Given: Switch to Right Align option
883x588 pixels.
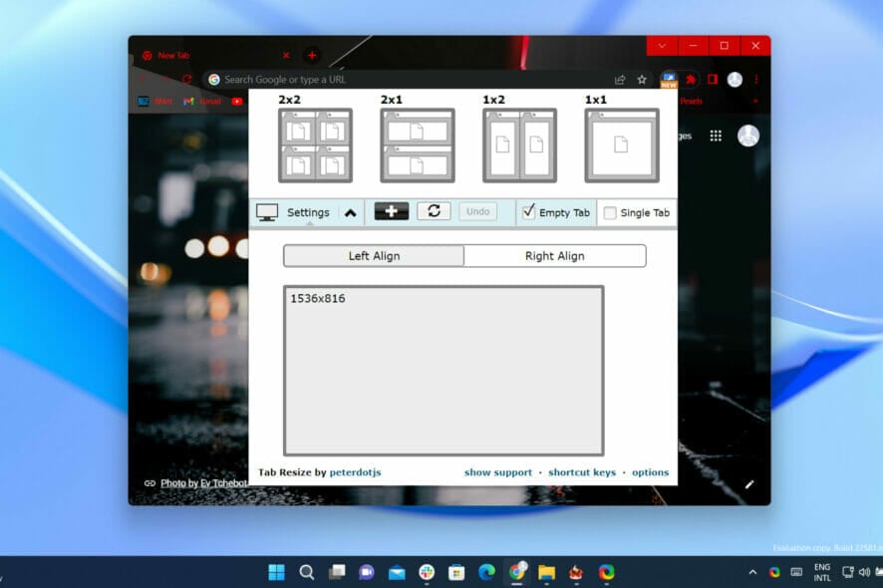Looking at the screenshot, I should tap(554, 256).
